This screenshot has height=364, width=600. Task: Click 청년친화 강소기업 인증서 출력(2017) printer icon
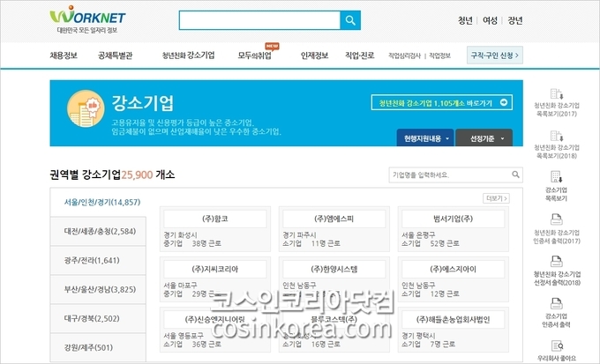pyautogui.click(x=557, y=219)
